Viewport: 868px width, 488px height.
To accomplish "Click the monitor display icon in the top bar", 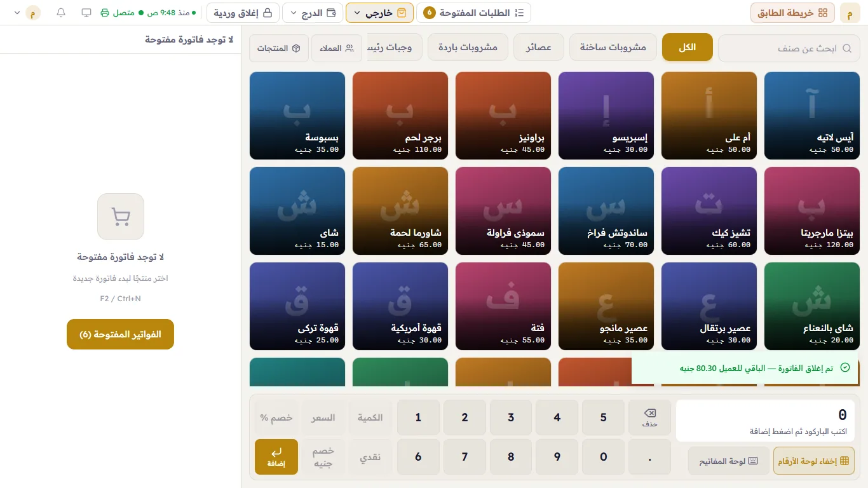I will (x=86, y=13).
